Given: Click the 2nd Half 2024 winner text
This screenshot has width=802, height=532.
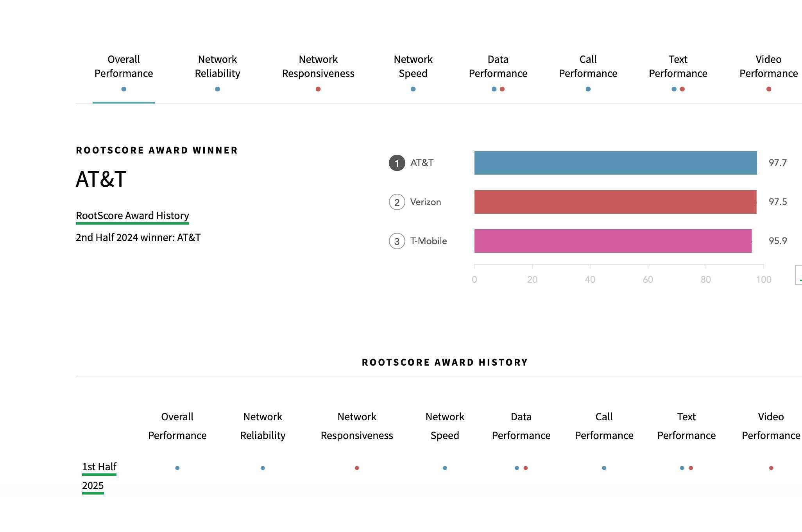Looking at the screenshot, I should tap(138, 237).
